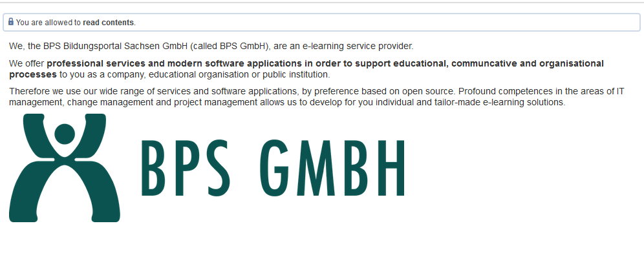
Task: Click the bold word 'processes'
Action: point(33,74)
